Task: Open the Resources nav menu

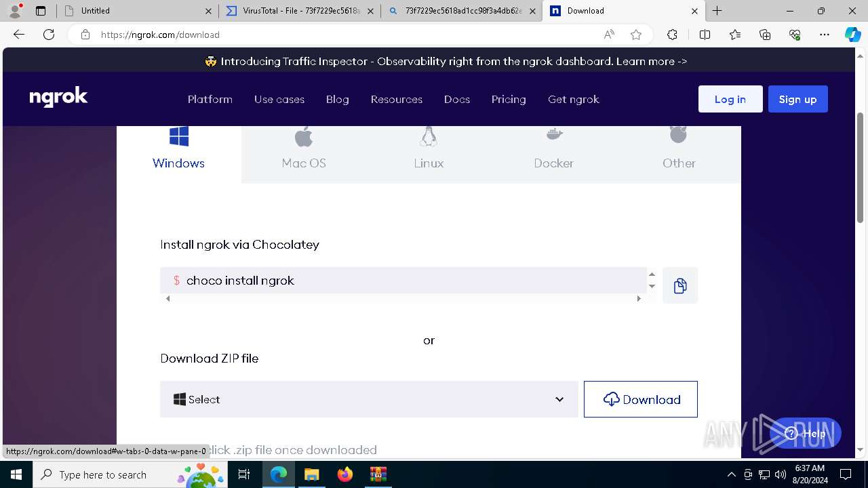Action: tap(397, 99)
